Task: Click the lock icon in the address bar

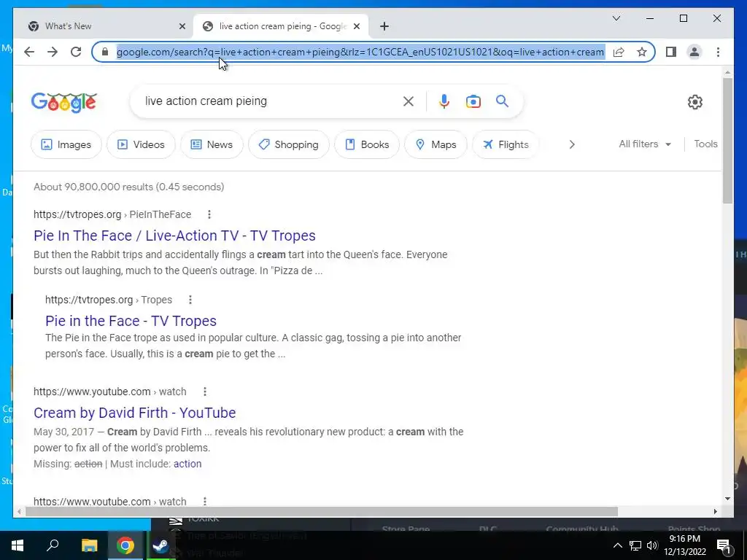Action: 105,52
